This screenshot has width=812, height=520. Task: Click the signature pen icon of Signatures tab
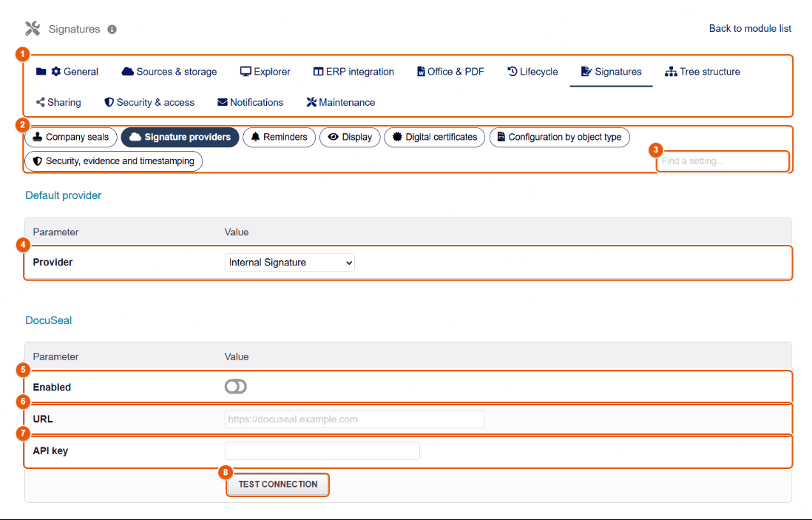pos(586,72)
